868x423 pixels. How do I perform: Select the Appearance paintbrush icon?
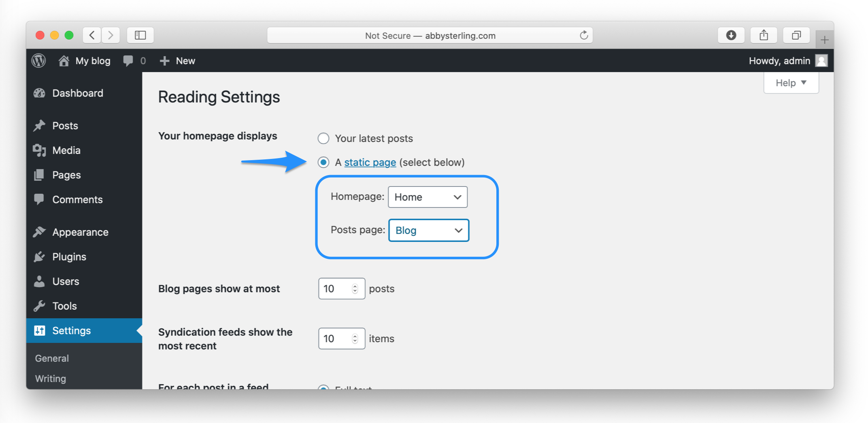click(39, 231)
